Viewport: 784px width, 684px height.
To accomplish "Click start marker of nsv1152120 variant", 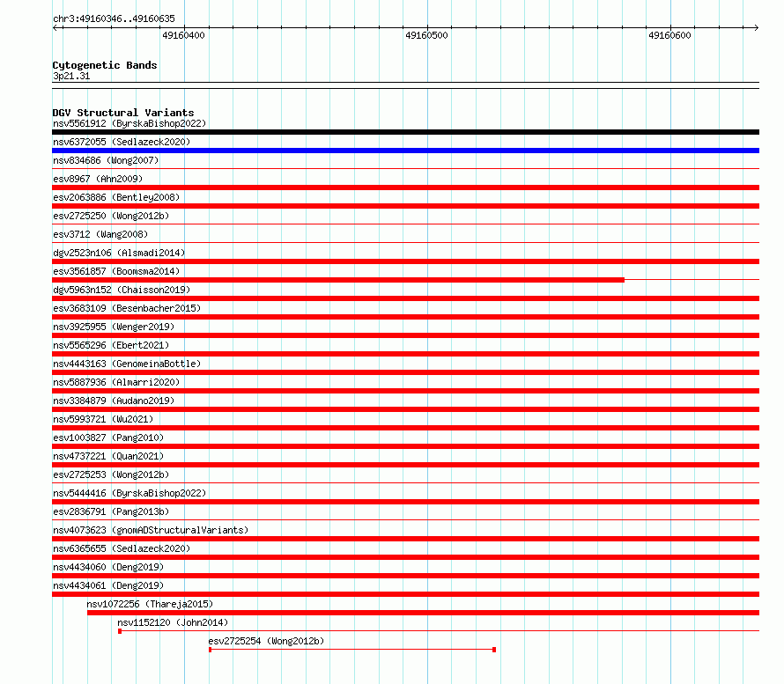I will (x=120, y=631).
